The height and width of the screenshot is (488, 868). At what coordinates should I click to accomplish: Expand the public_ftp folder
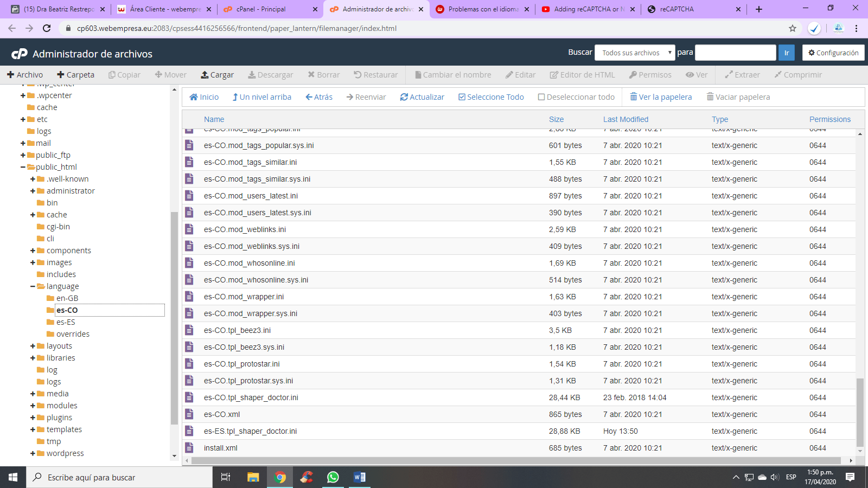pyautogui.click(x=23, y=155)
